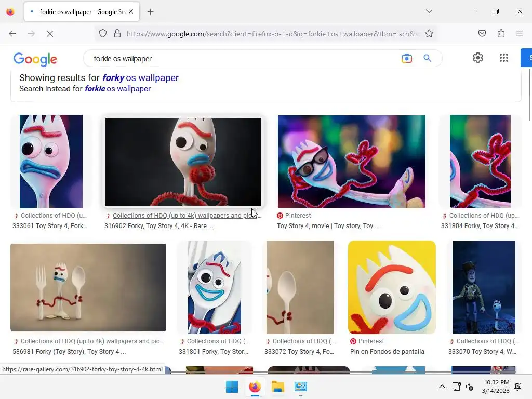Search by image with camera icon
The height and width of the screenshot is (399, 532).
tap(406, 58)
